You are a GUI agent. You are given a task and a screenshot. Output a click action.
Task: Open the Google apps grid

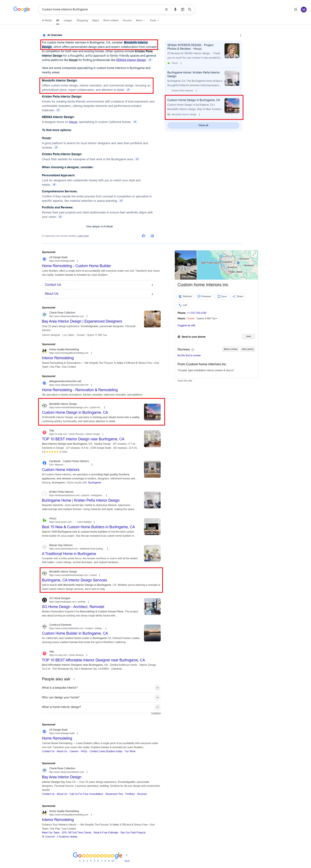[295, 9]
